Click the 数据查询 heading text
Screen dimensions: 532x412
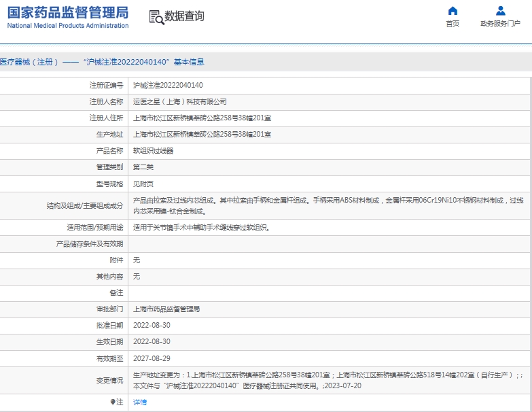184,16
